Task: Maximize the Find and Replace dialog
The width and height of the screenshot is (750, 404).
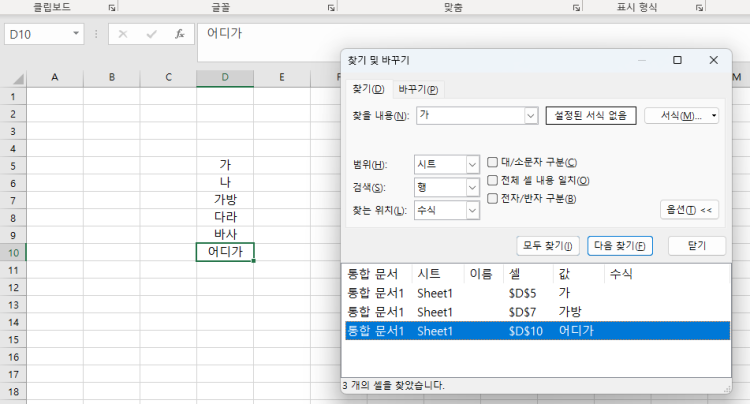Action: pos(677,60)
